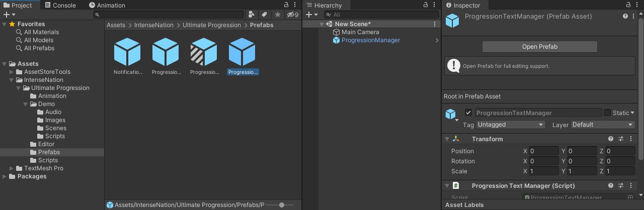Open the Inspector header kebab options menu
The image size is (644, 210).
click(633, 16)
